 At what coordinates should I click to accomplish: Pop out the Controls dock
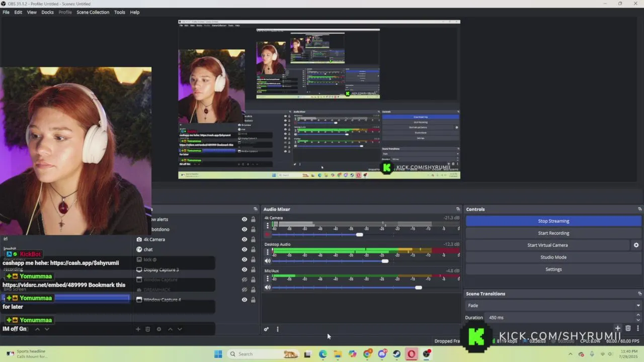pos(639,209)
